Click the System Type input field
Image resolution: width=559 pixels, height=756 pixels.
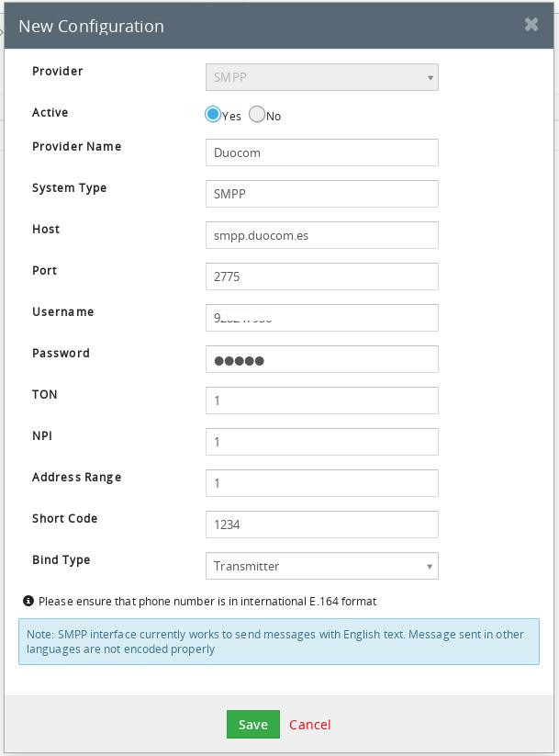click(x=321, y=194)
